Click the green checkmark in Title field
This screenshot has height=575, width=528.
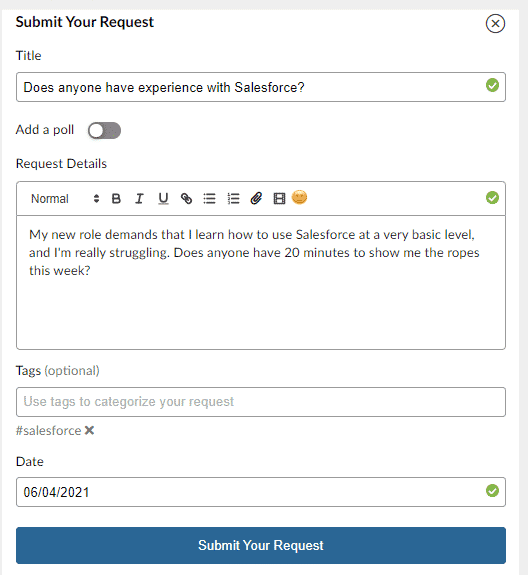click(x=492, y=85)
